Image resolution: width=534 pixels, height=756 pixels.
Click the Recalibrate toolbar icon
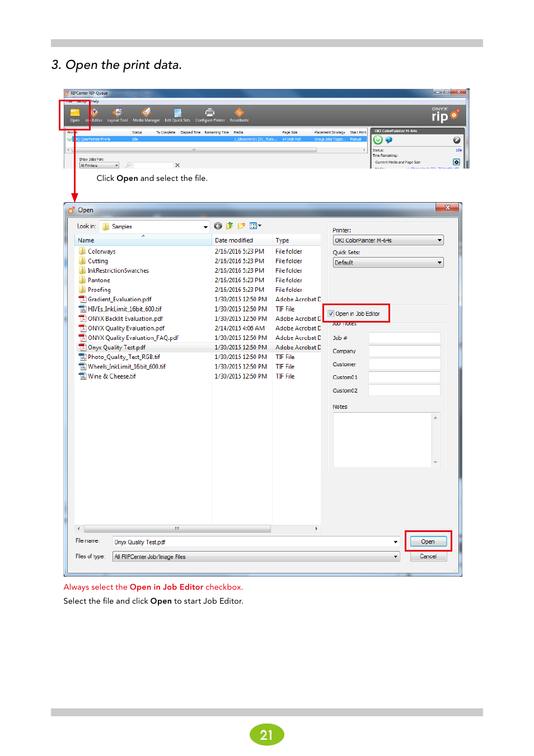(x=239, y=114)
